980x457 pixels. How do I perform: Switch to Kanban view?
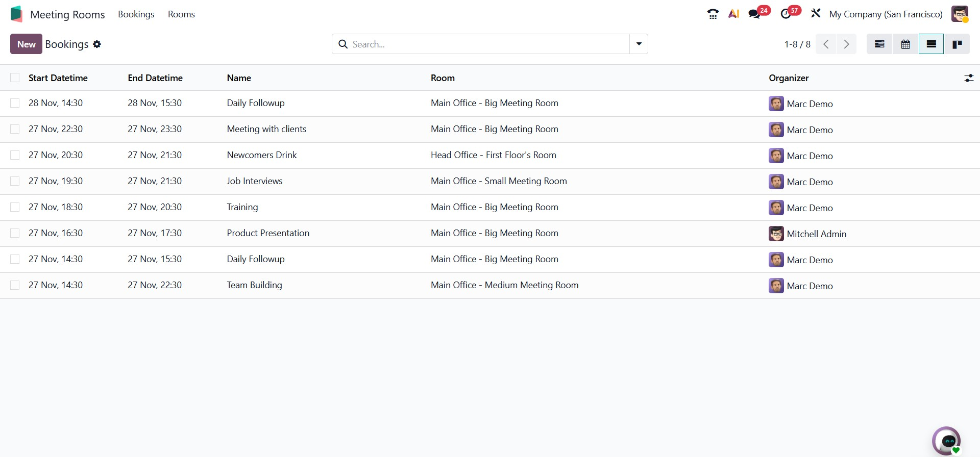point(957,44)
